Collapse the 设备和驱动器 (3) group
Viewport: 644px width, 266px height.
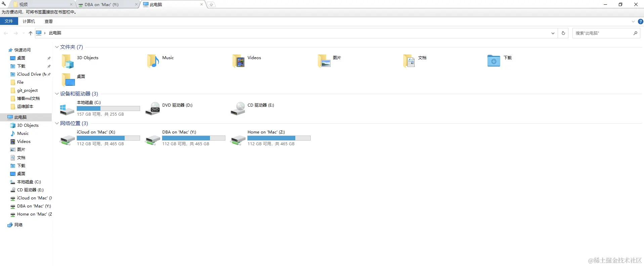point(57,94)
